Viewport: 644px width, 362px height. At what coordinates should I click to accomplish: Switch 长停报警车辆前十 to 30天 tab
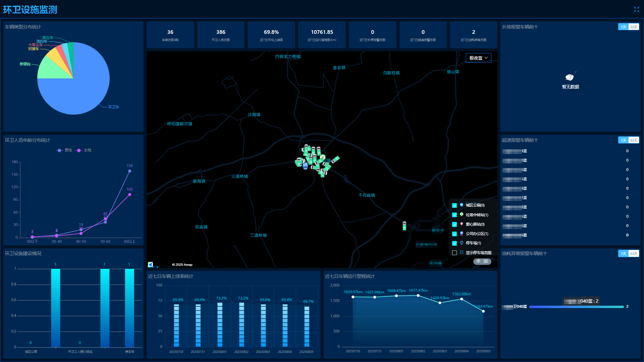[634, 27]
